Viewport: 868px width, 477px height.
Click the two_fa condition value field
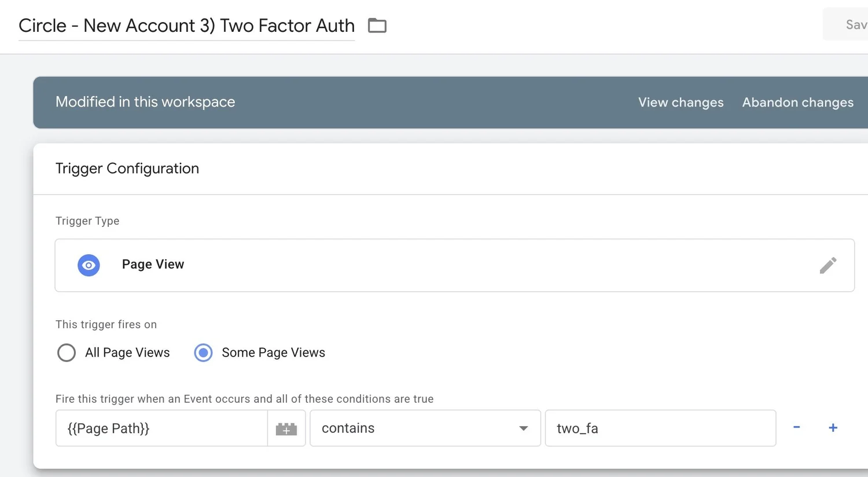click(x=660, y=428)
